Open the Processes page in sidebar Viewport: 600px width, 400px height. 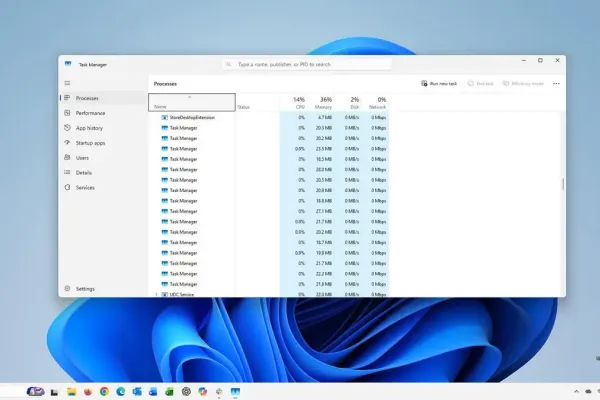(103, 98)
